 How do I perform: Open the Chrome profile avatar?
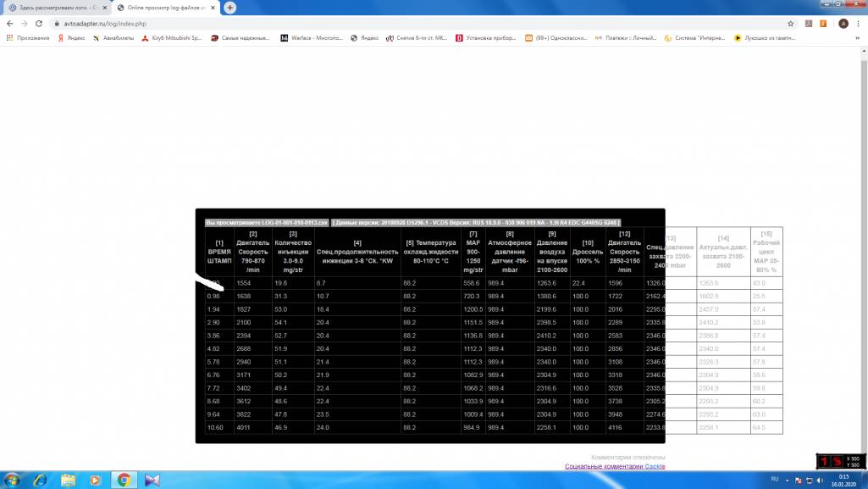point(843,24)
